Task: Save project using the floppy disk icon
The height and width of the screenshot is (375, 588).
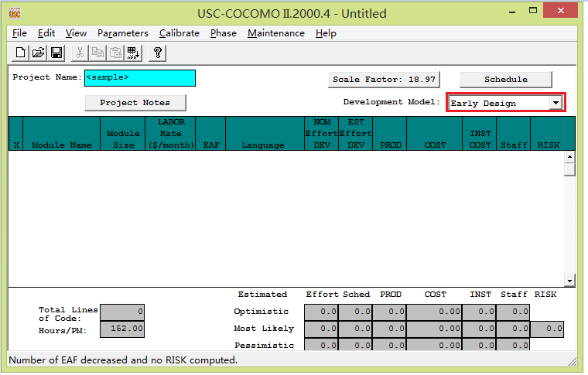Action: (x=56, y=53)
